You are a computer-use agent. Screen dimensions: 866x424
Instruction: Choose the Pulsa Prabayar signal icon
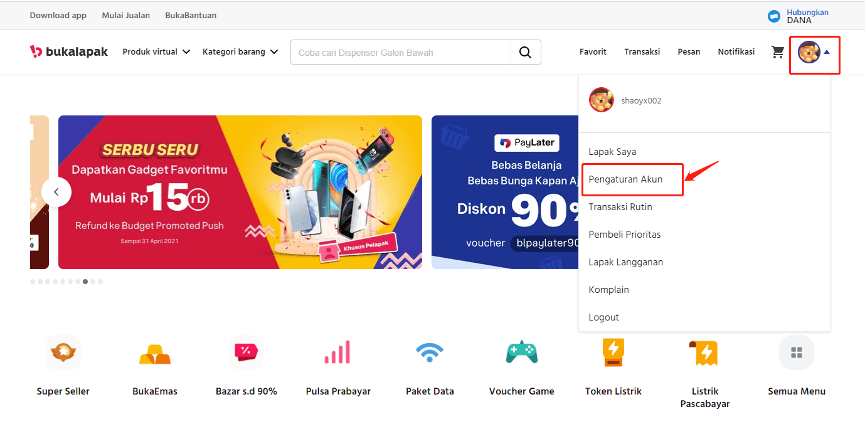point(337,352)
